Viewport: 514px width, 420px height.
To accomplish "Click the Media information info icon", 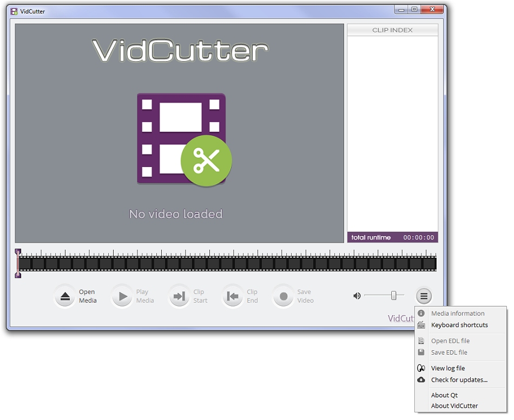I will point(421,313).
